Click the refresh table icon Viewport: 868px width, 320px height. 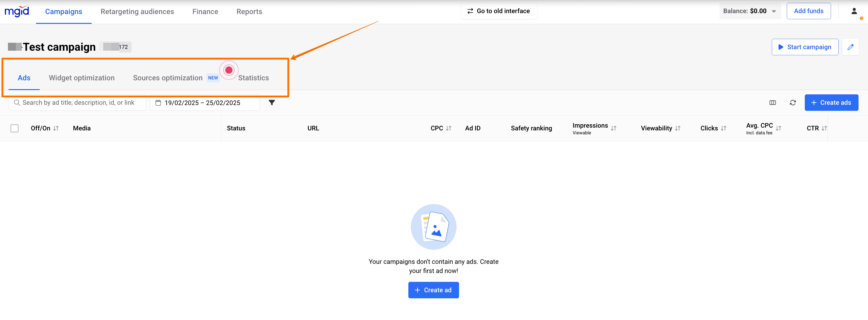tap(793, 103)
